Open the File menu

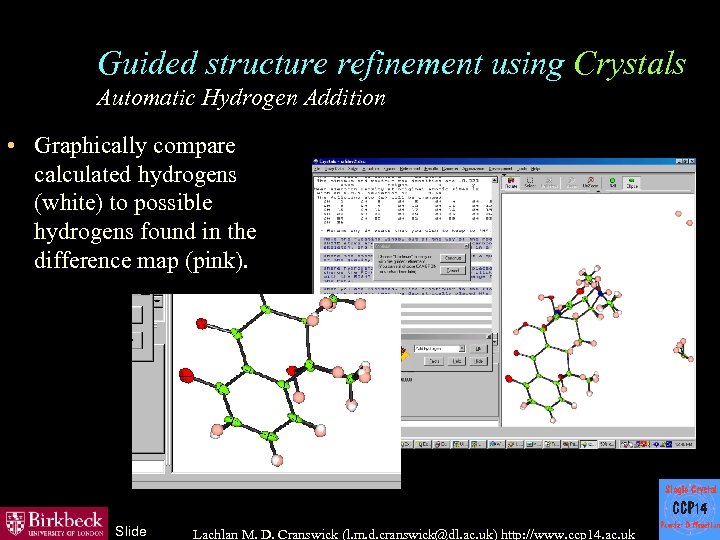tap(317, 169)
